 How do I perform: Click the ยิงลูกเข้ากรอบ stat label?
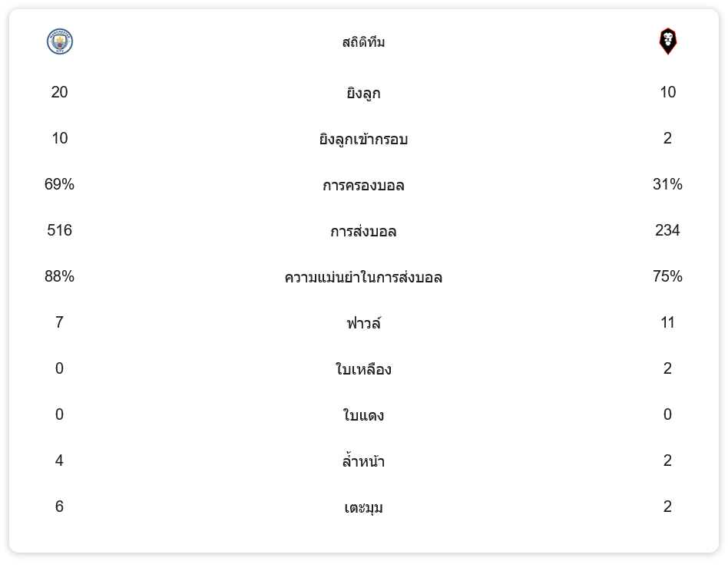click(363, 139)
